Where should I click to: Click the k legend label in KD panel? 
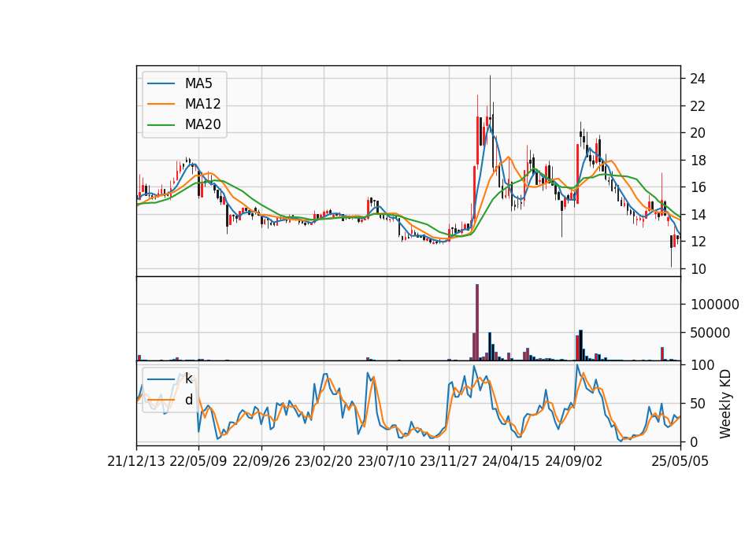188,379
